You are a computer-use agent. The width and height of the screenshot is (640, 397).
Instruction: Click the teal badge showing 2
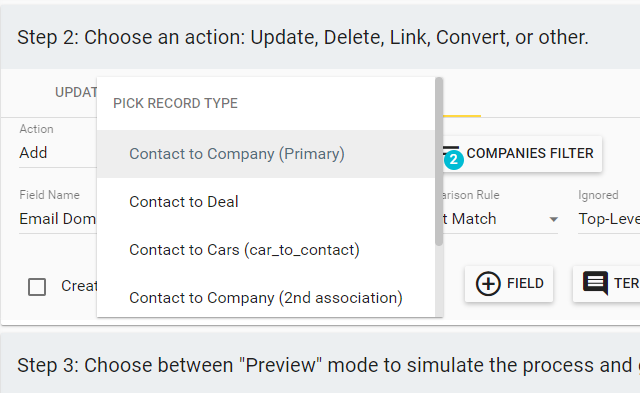pos(453,160)
